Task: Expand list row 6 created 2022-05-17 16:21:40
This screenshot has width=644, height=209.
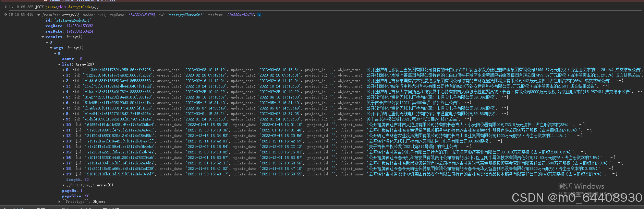Action: click(63, 103)
